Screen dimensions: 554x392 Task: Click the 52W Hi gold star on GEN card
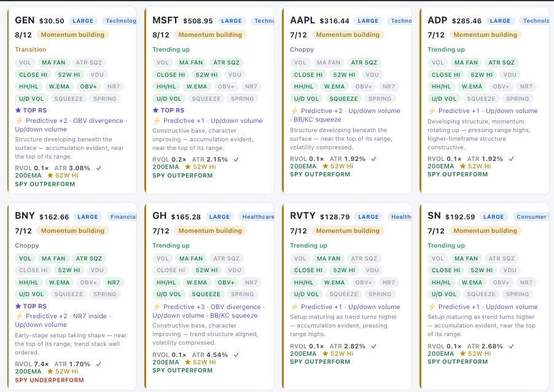click(x=50, y=175)
